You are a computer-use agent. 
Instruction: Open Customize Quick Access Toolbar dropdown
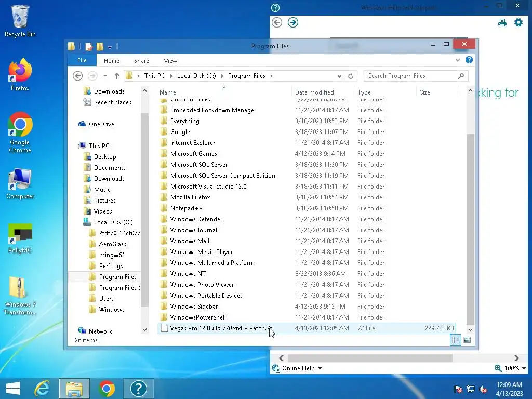tap(110, 47)
